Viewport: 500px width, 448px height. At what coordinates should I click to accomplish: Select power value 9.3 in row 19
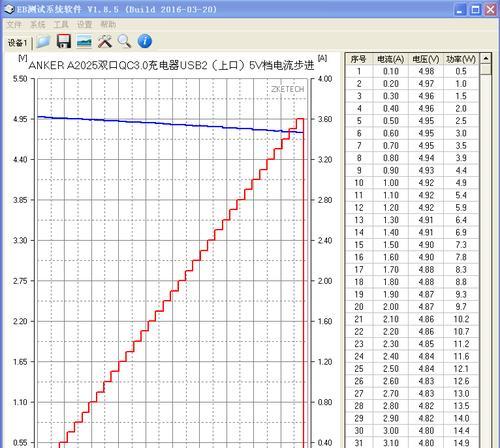pyautogui.click(x=461, y=294)
